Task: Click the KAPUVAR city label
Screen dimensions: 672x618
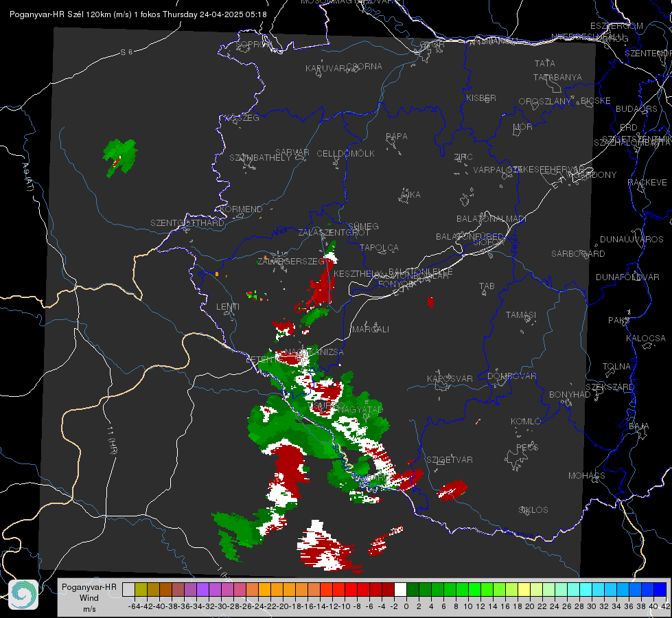Action: [325, 69]
